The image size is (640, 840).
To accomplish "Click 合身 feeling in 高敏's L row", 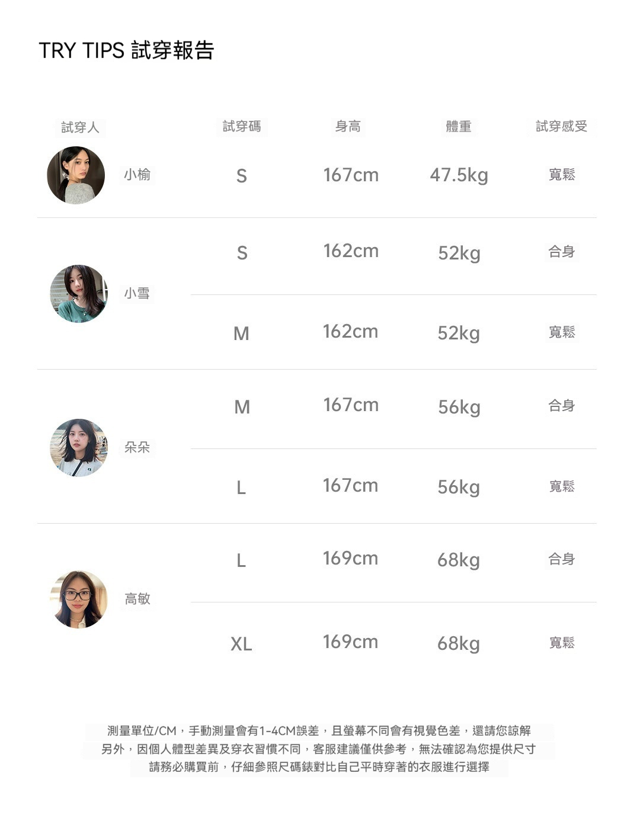I will coord(562,559).
